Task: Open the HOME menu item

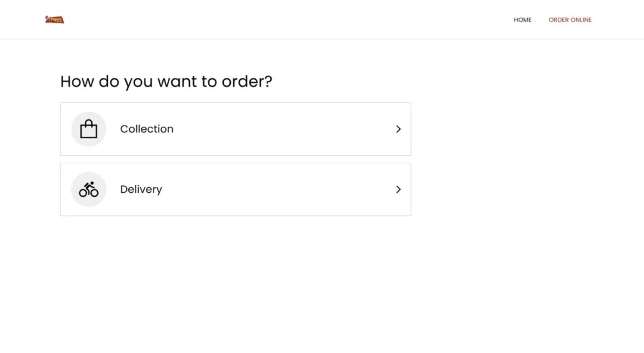Action: point(522,20)
